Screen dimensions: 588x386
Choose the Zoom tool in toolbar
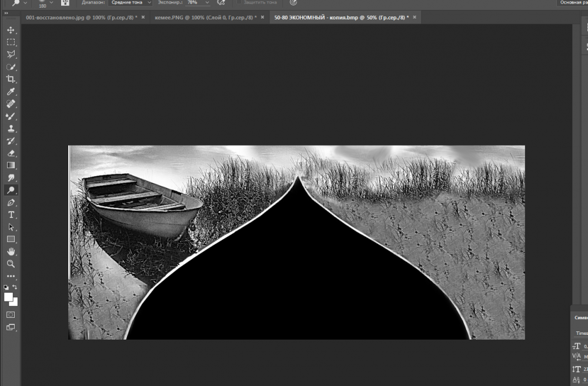[x=11, y=264]
